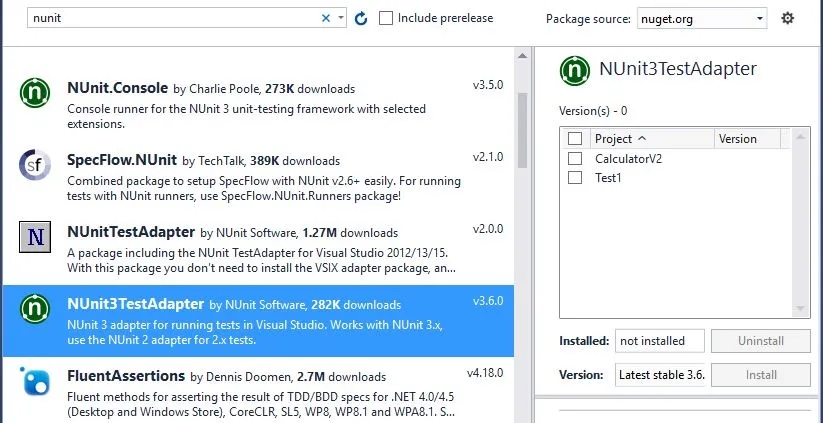This screenshot has height=423, width=823.
Task: Enable the Include prerelease checkbox
Action: pyautogui.click(x=386, y=18)
